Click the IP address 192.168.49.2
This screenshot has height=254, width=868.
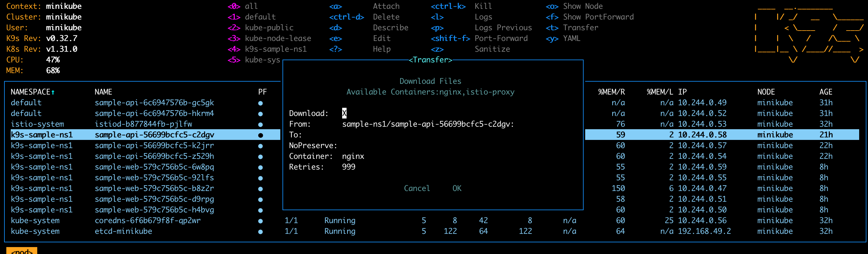click(704, 231)
